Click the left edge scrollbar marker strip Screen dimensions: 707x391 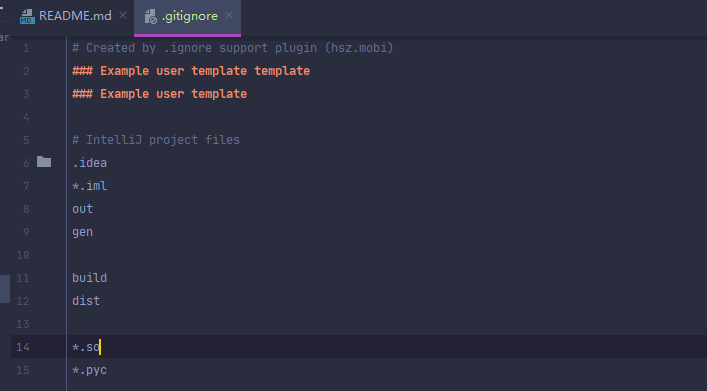point(5,289)
